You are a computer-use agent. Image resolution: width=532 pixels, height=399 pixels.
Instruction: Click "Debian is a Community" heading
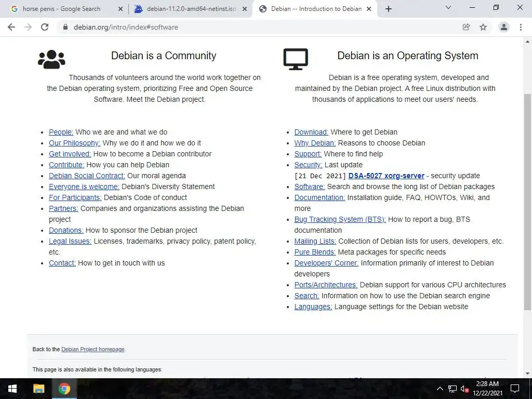(164, 56)
